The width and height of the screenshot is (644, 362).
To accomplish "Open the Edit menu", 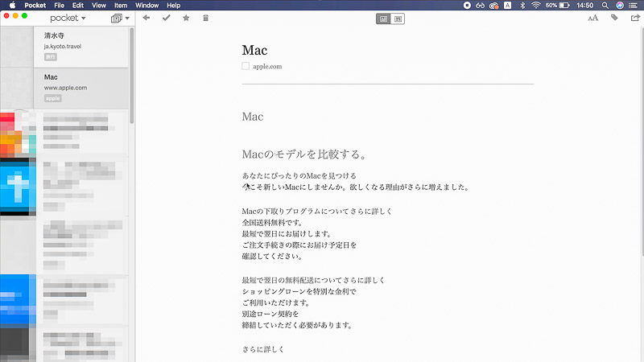I will [78, 6].
